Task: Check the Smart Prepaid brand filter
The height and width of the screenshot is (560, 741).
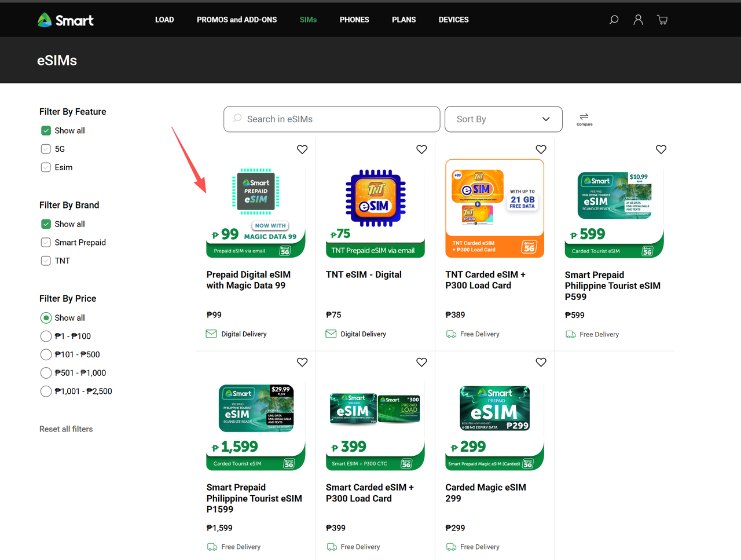Action: coord(46,242)
